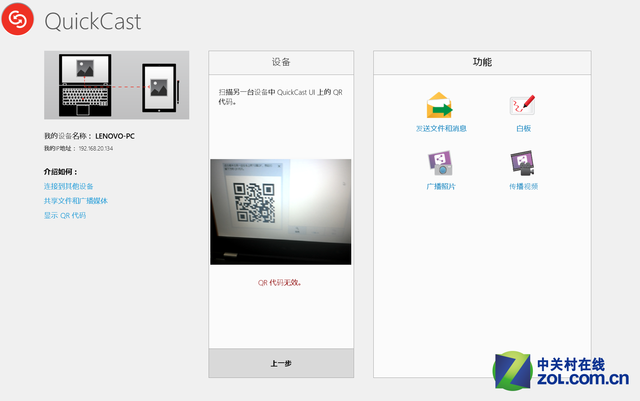This screenshot has height=401, width=640.
Task: Click the 显示 QR 代码 link
Action: 65,215
